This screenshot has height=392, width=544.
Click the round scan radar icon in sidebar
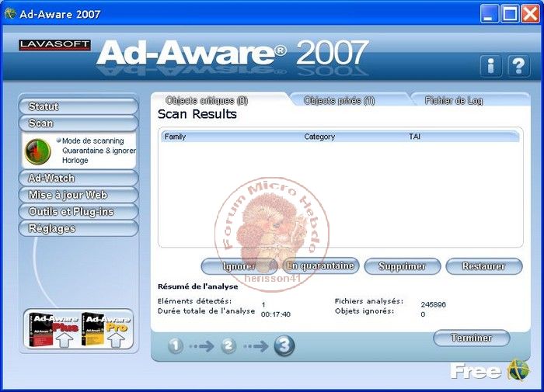[x=38, y=151]
